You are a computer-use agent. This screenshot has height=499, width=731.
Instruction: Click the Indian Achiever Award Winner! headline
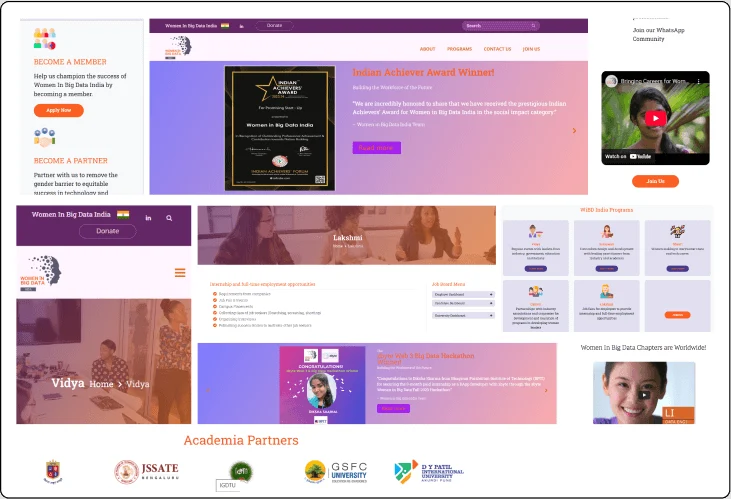point(423,72)
